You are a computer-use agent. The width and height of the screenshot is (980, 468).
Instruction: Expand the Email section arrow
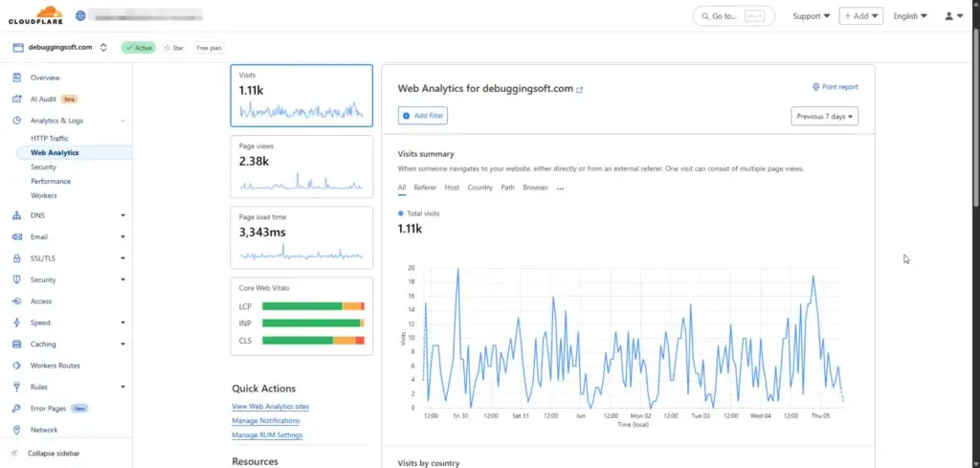122,236
